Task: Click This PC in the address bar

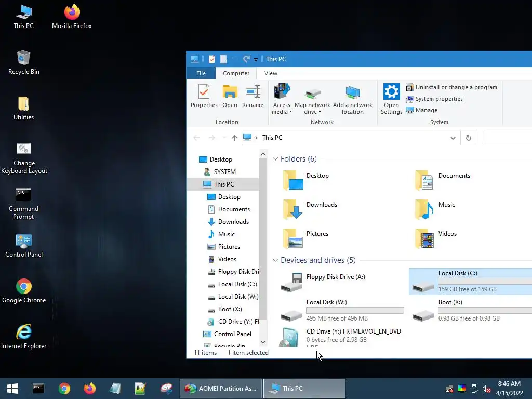Action: tap(272, 137)
